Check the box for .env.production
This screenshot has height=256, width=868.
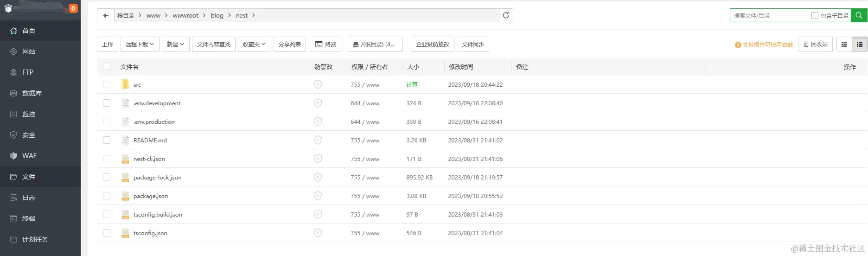click(x=107, y=122)
